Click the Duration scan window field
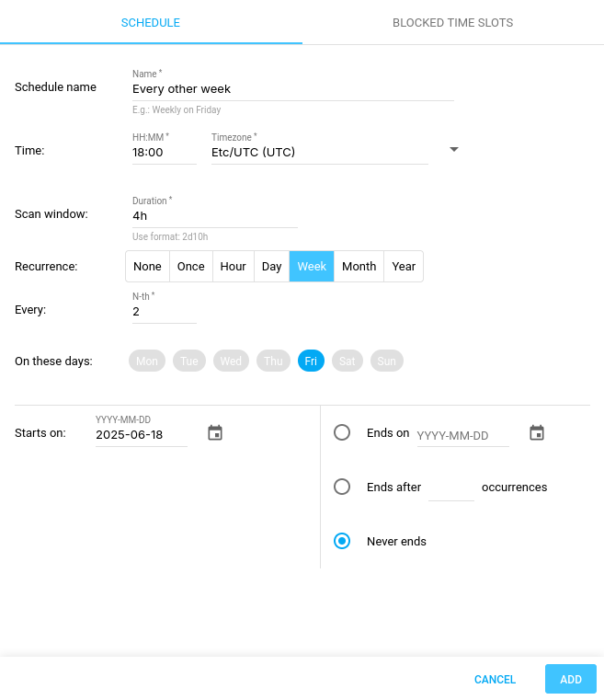 click(x=214, y=216)
